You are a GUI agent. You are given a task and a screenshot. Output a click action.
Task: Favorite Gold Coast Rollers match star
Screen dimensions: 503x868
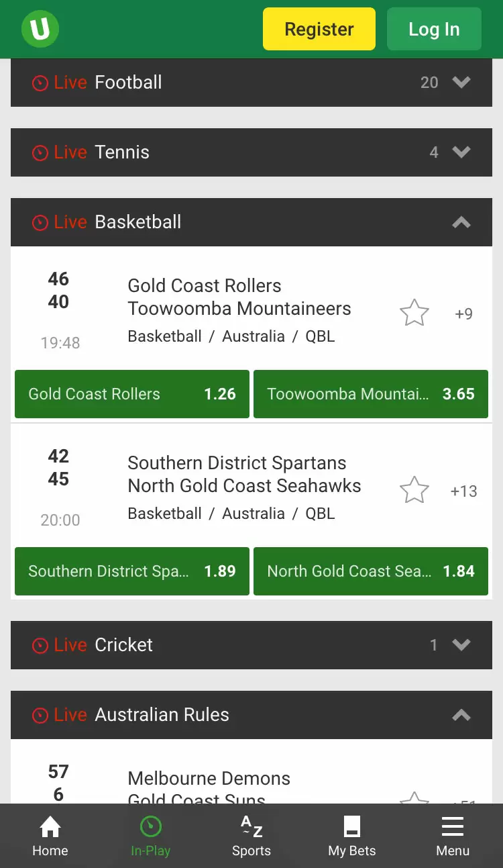coord(414,313)
